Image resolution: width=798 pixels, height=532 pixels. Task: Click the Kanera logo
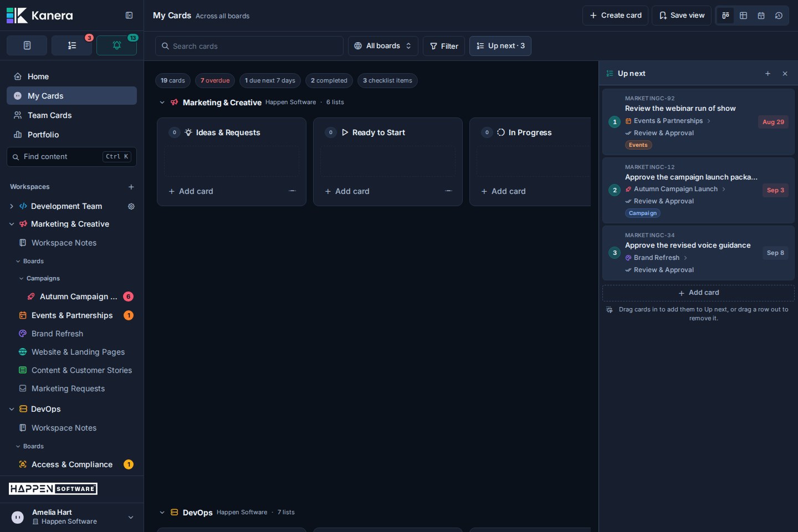coord(40,16)
